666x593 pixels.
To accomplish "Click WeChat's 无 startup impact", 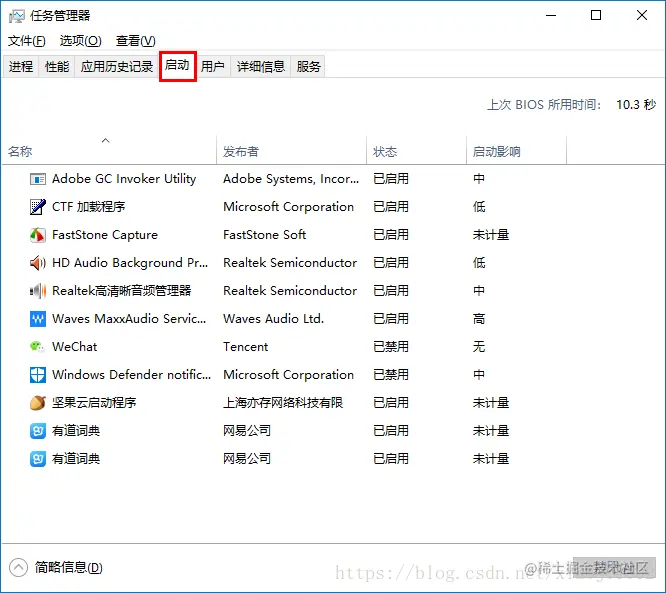I will 479,347.
